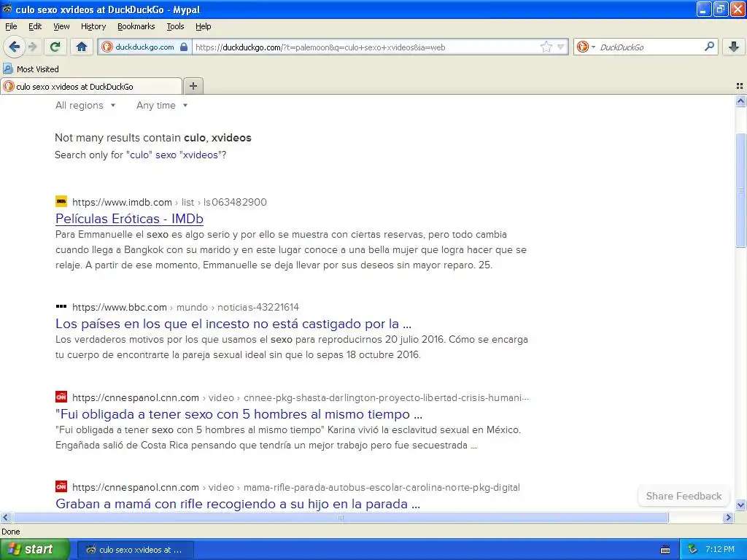Click the keyboard icon in taskbar
747x560 pixels.
[665, 550]
